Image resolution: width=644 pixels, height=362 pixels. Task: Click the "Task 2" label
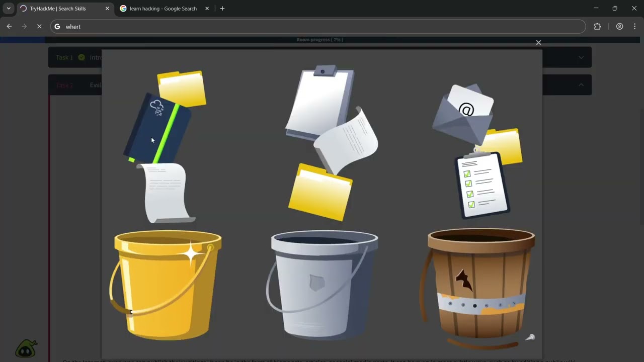click(x=64, y=85)
